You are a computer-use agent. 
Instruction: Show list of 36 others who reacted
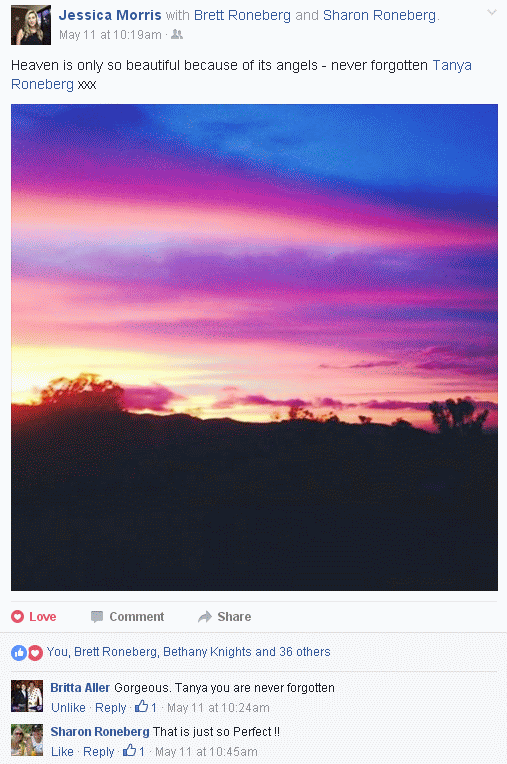(305, 651)
